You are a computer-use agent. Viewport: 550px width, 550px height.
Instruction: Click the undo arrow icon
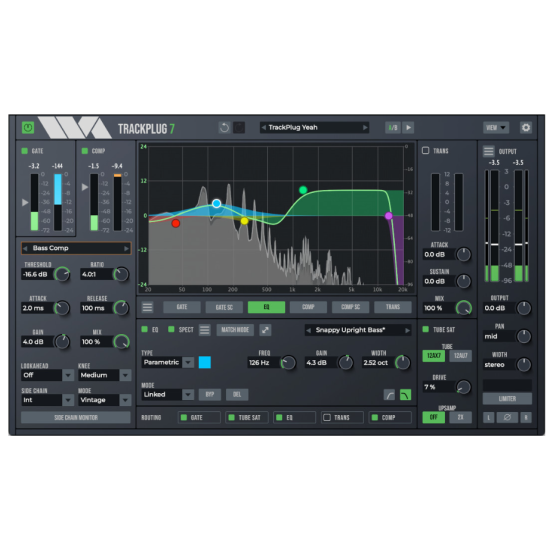(x=224, y=127)
